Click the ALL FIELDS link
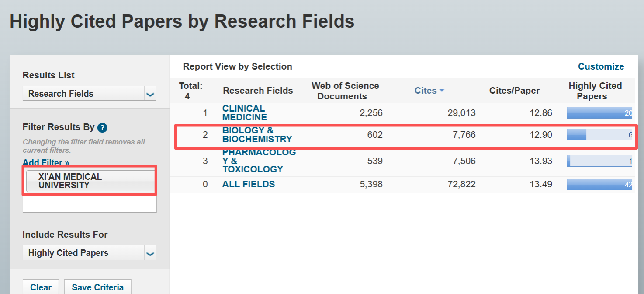The image size is (644, 294). 249,184
